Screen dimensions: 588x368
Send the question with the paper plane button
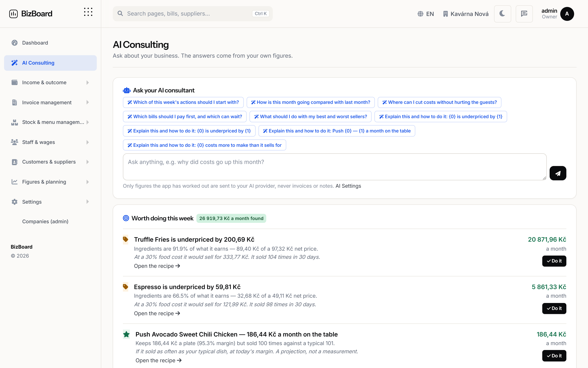(558, 173)
